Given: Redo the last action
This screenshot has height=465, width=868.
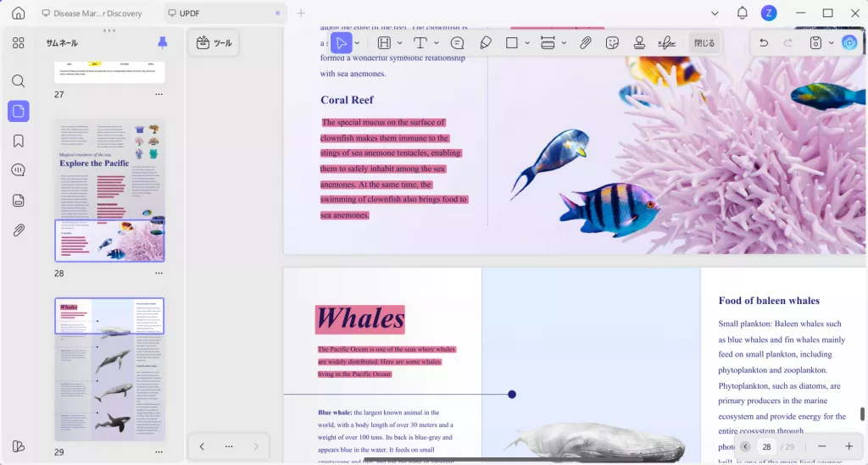Looking at the screenshot, I should [x=788, y=42].
